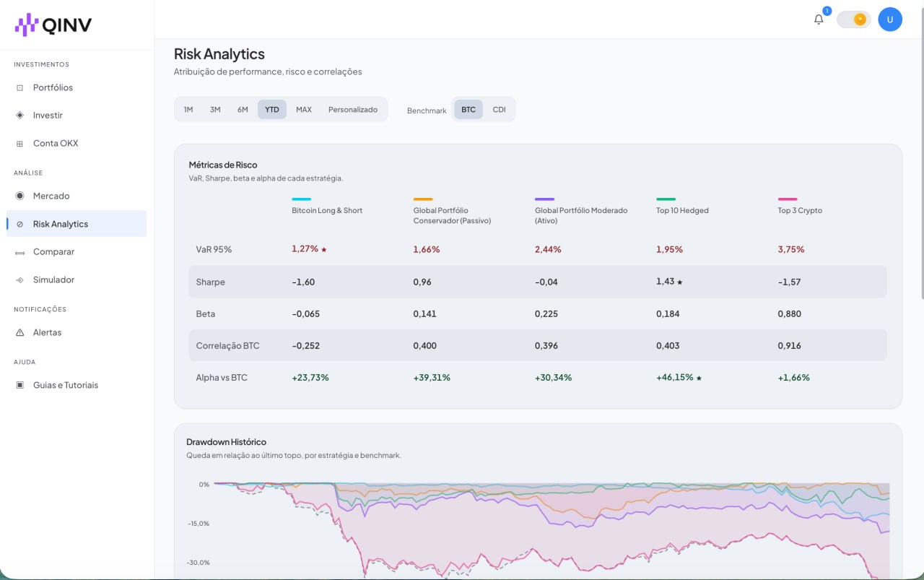This screenshot has width=924, height=580.
Task: Open Alertas in the sidebar
Action: [77, 332]
